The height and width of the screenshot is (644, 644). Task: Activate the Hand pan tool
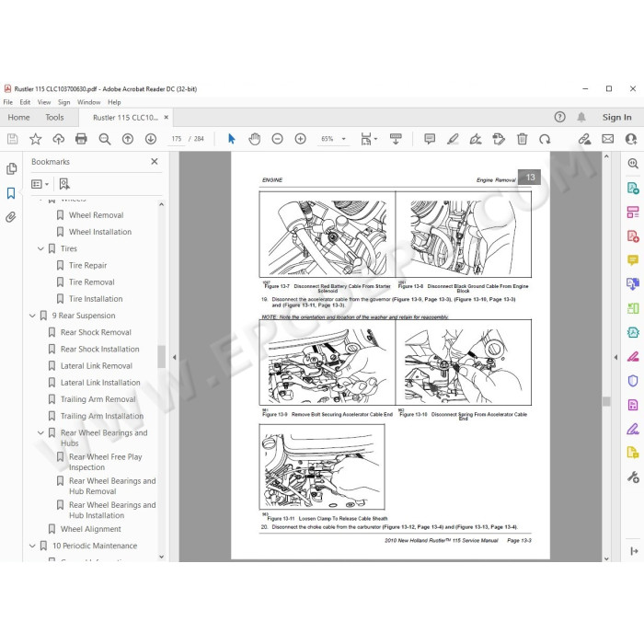tap(255, 139)
